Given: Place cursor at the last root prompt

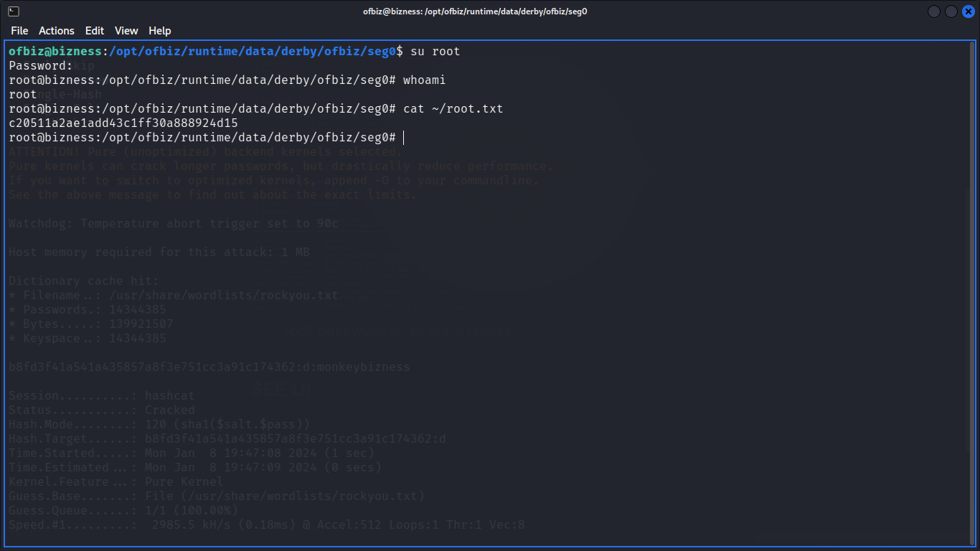Looking at the screenshot, I should coord(404,138).
